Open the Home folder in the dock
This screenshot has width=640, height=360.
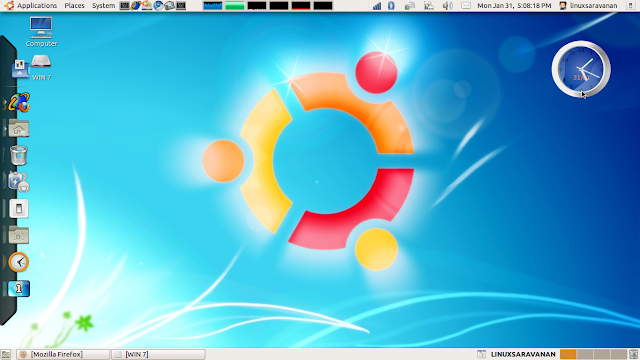[19, 129]
